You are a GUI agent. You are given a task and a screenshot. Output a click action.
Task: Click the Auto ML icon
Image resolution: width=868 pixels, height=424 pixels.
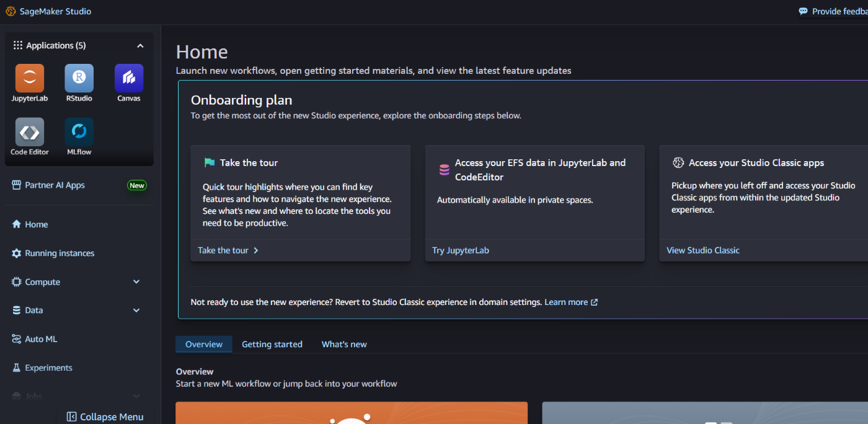point(17,339)
